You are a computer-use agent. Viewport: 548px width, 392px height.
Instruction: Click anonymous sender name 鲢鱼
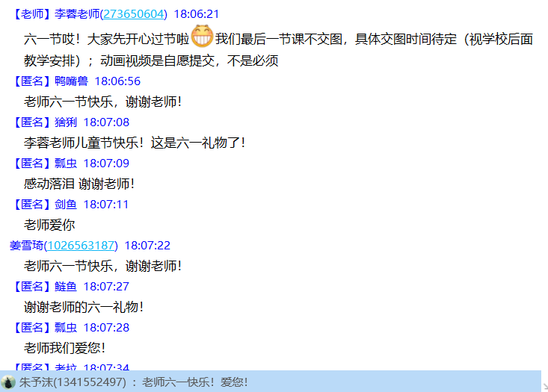tap(66, 287)
